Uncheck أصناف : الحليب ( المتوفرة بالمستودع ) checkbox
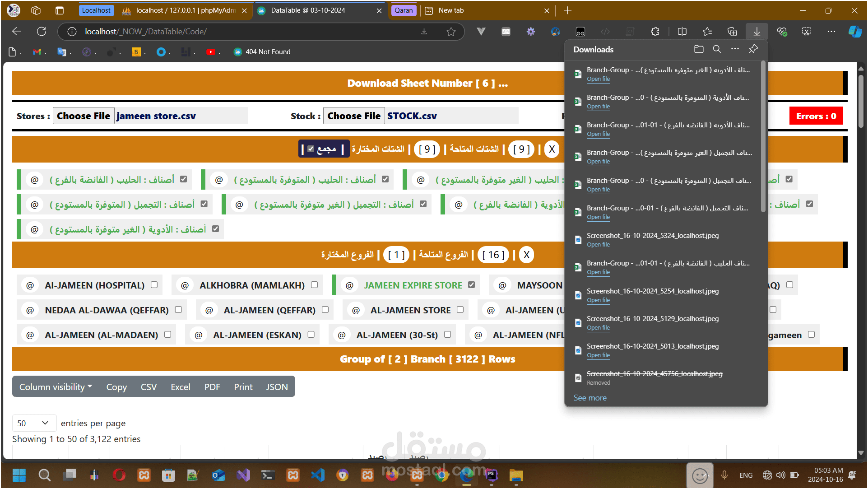Screen dimensions: 868x489 click(385, 179)
